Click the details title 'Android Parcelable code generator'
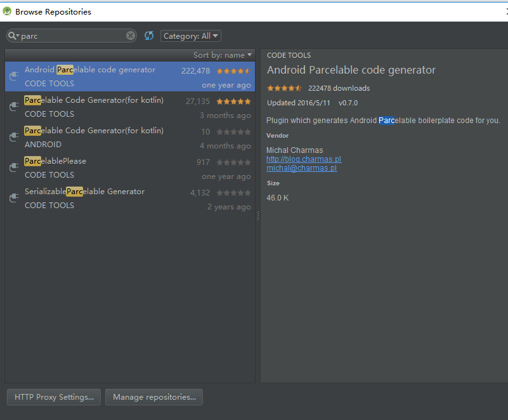The height and width of the screenshot is (420, 508). (351, 70)
